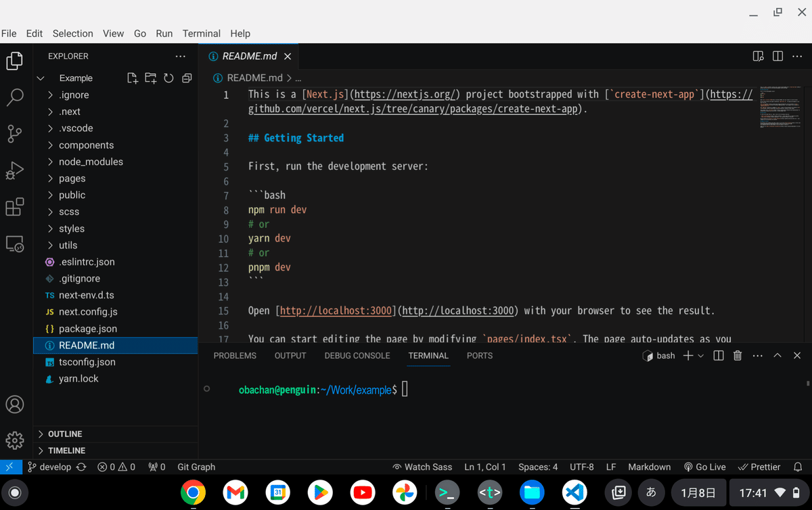The height and width of the screenshot is (510, 812).
Task: Click Prettier status bar item
Action: coord(759,467)
